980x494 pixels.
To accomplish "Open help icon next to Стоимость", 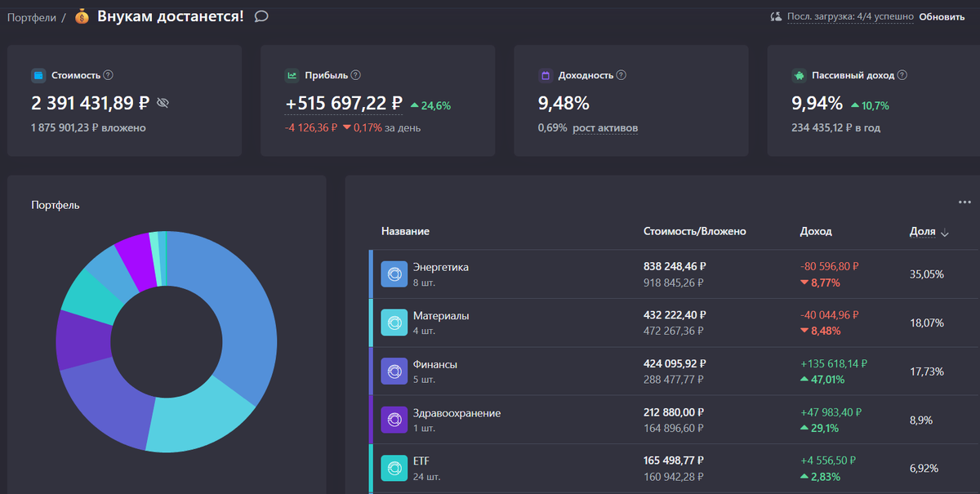I will 109,75.
